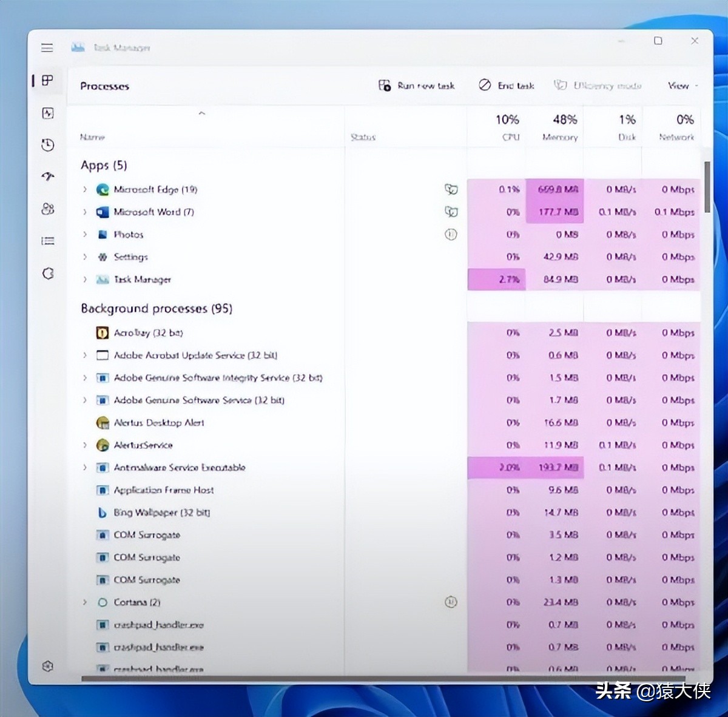Open the Performance page in sidebar
The width and height of the screenshot is (728, 717).
pos(48,113)
